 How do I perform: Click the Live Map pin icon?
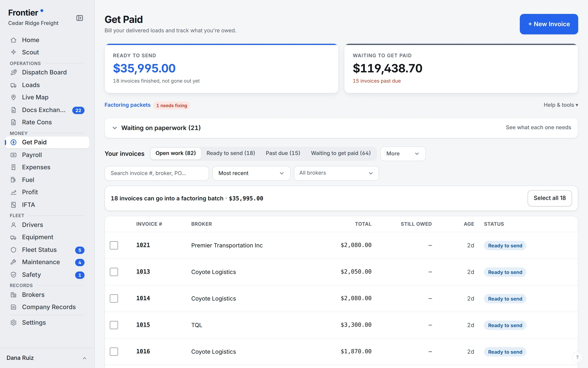14,97
